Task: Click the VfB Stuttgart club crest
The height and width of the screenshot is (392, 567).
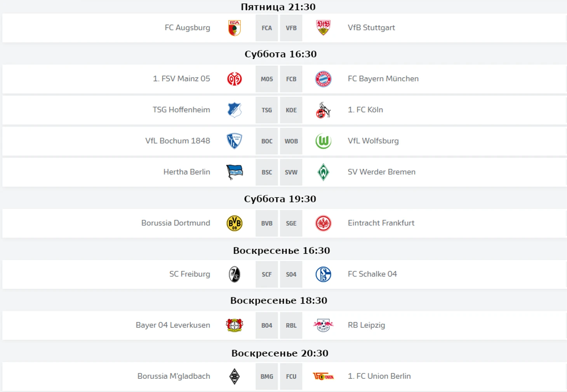Action: tap(323, 28)
